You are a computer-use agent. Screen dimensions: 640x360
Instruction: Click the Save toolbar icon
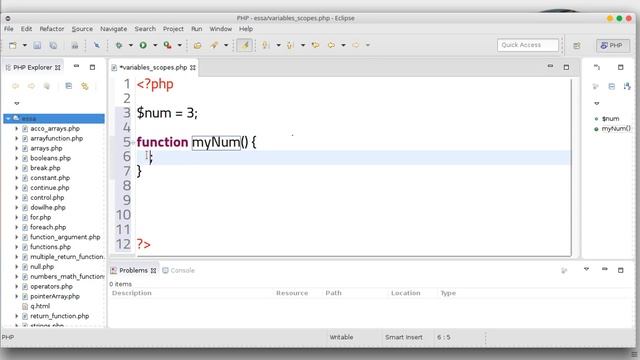pyautogui.click(x=37, y=45)
